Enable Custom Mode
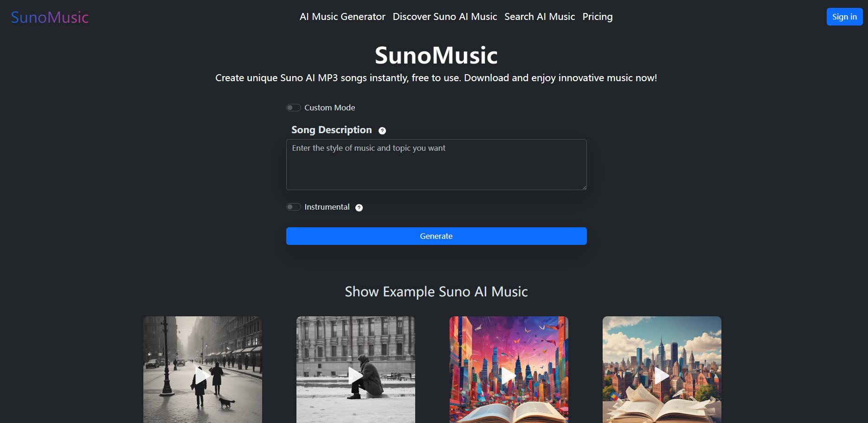Screen dimensions: 868x423 pyautogui.click(x=293, y=107)
